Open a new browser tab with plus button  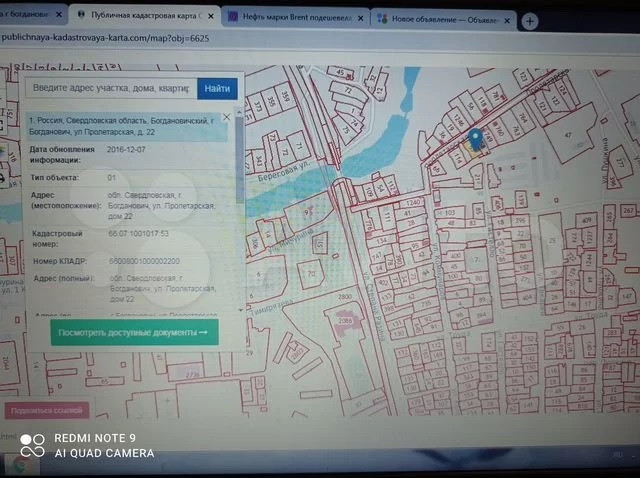(529, 21)
